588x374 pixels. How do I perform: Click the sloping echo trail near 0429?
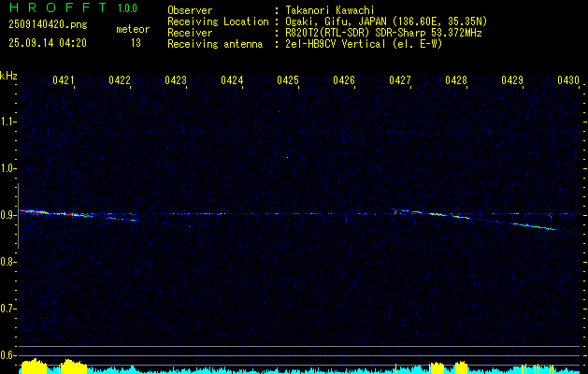point(528,224)
